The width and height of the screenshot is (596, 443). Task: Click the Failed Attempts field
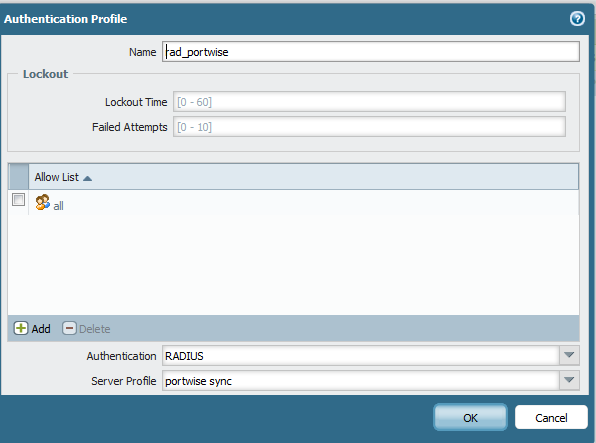coord(369,127)
